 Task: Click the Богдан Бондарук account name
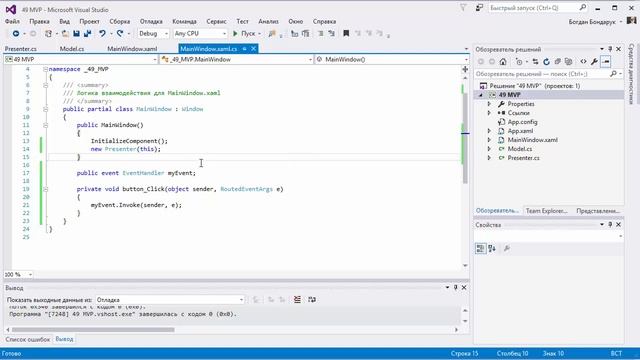592,22
